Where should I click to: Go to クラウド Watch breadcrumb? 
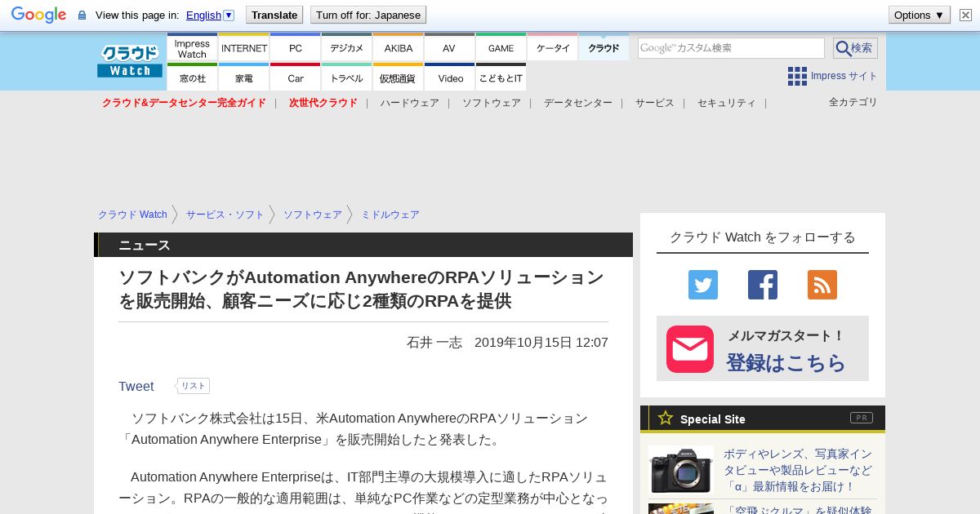pyautogui.click(x=132, y=215)
